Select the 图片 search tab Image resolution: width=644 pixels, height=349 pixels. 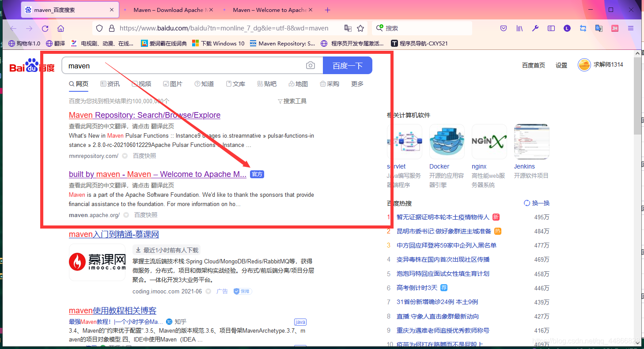coord(173,84)
